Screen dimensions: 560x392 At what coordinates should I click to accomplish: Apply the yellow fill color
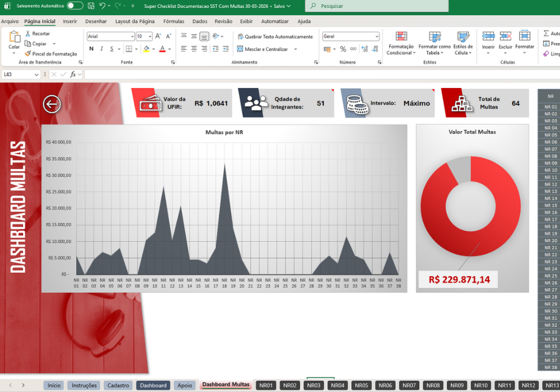click(146, 49)
